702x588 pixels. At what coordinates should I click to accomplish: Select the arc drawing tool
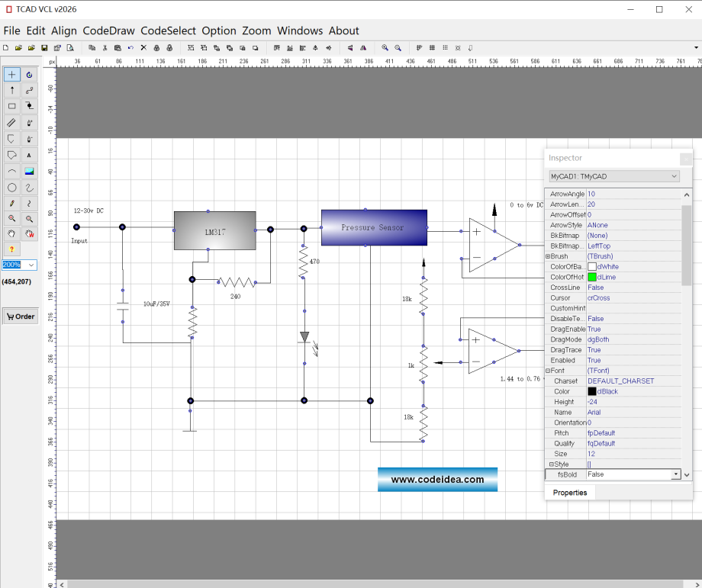(12, 172)
